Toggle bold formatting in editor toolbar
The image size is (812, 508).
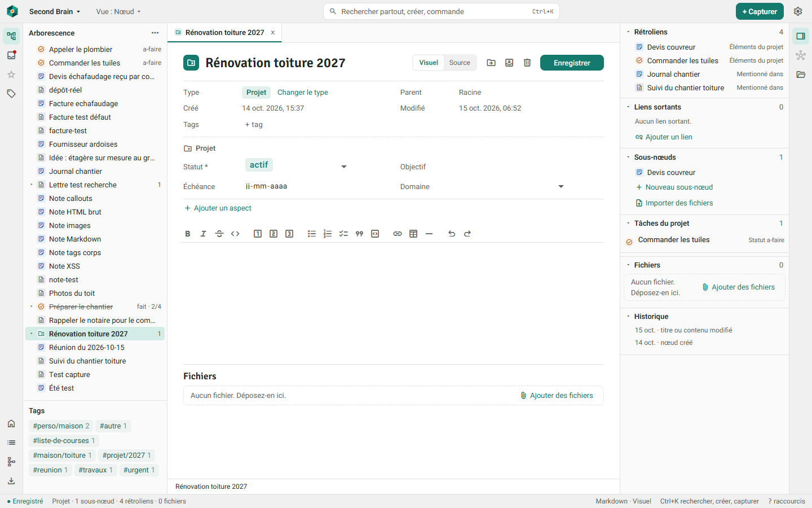point(188,234)
